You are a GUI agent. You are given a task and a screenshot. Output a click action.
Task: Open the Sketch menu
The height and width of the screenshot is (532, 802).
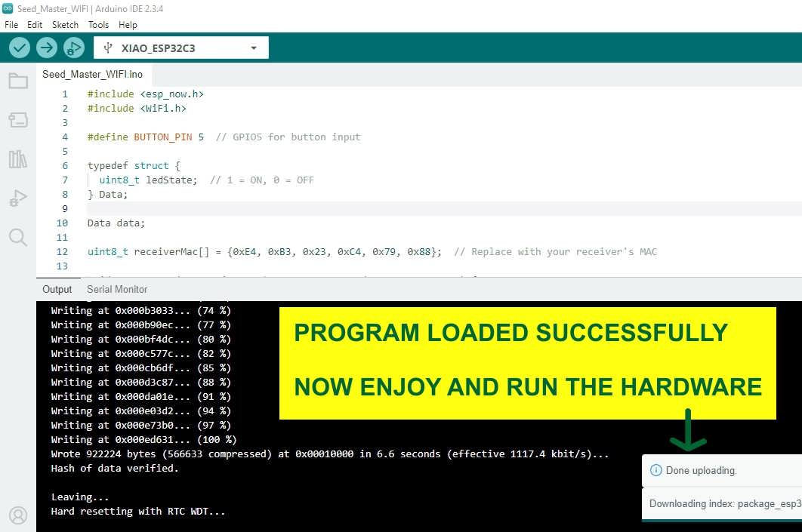[x=65, y=25]
